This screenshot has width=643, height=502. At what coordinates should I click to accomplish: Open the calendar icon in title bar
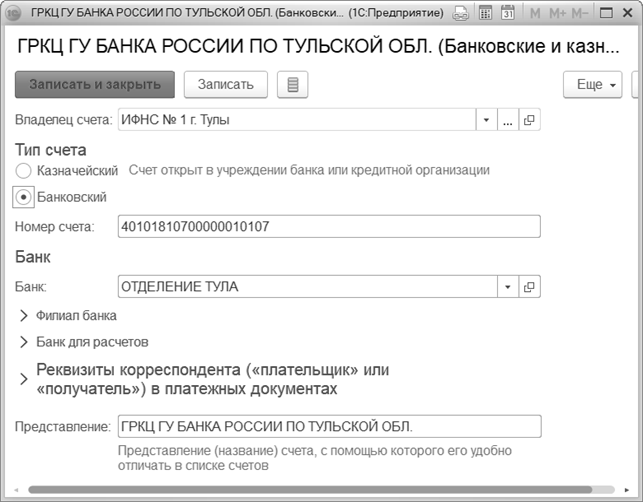point(508,13)
